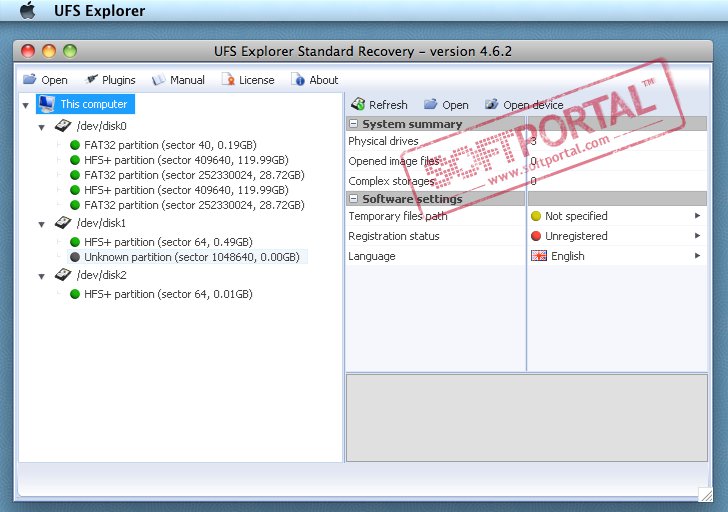This screenshot has width=728, height=512.
Task: Click the green status dot of the FAT32 sector 40 partition
Action: pyautogui.click(x=75, y=145)
